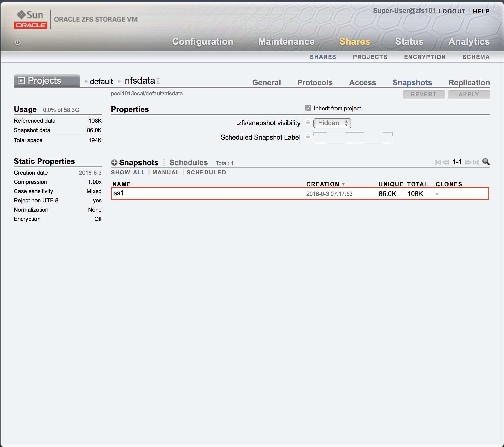This screenshot has width=504, height=447.
Task: Click the Sun Oracle logo
Action: coord(31,19)
